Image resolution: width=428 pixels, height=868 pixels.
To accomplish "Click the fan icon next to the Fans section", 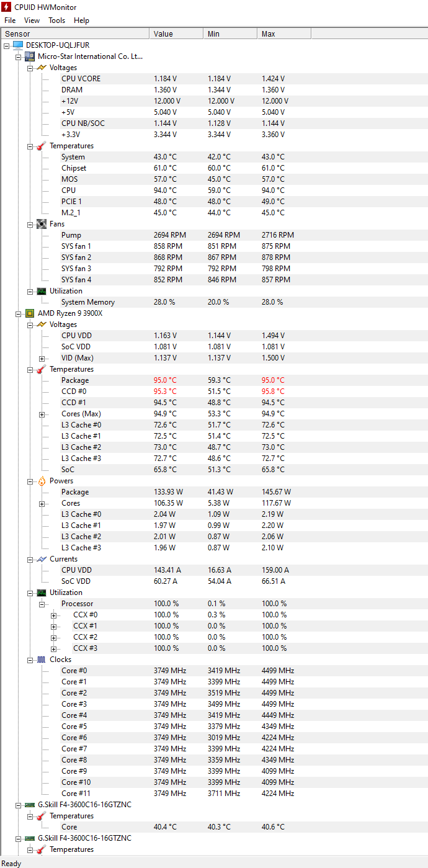I will 40,223.
